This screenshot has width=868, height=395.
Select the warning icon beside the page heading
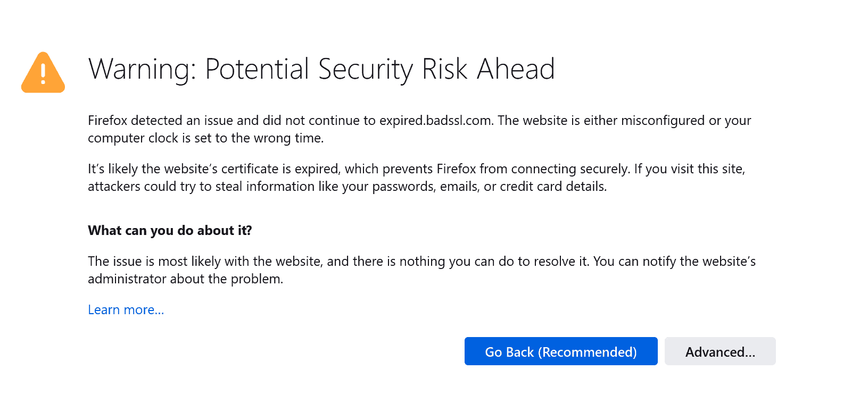tap(43, 73)
